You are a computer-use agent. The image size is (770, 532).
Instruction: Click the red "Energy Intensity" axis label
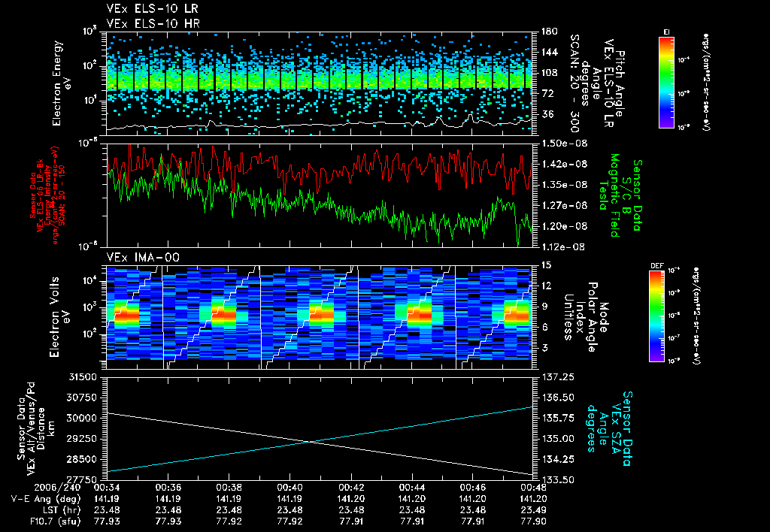(x=48, y=195)
